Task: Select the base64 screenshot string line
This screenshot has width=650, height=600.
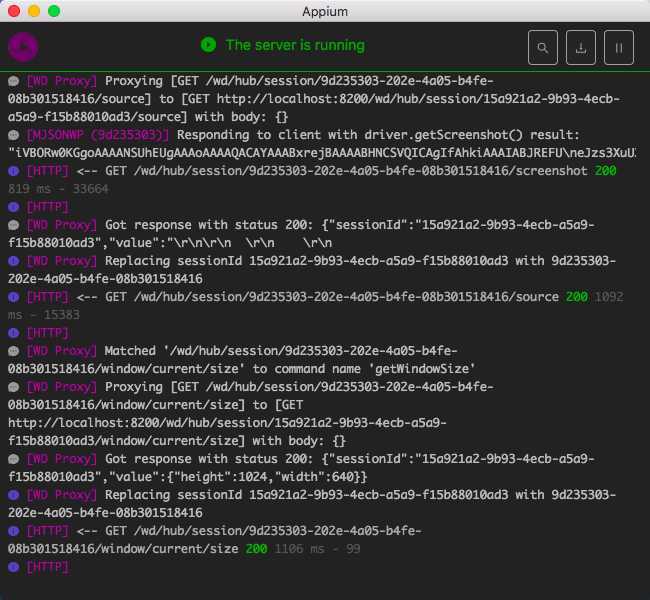Action: pos(322,153)
